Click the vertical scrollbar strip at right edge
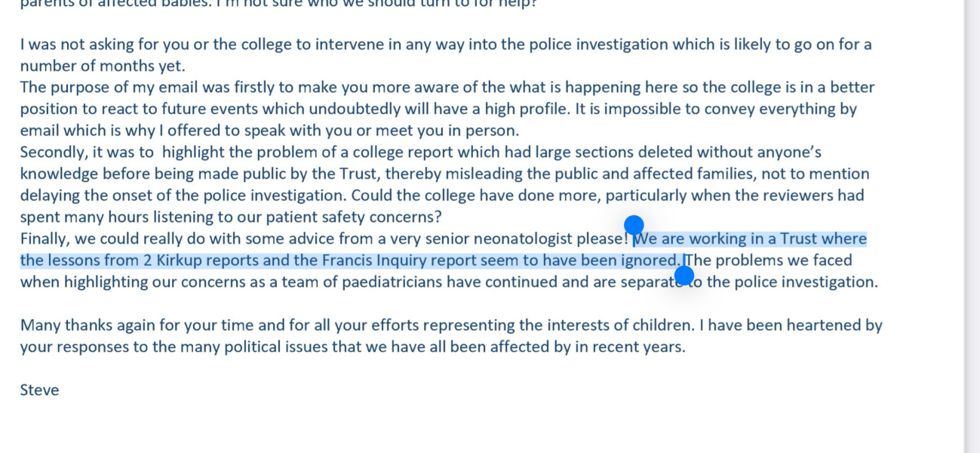This screenshot has width=980, height=453. (972, 226)
